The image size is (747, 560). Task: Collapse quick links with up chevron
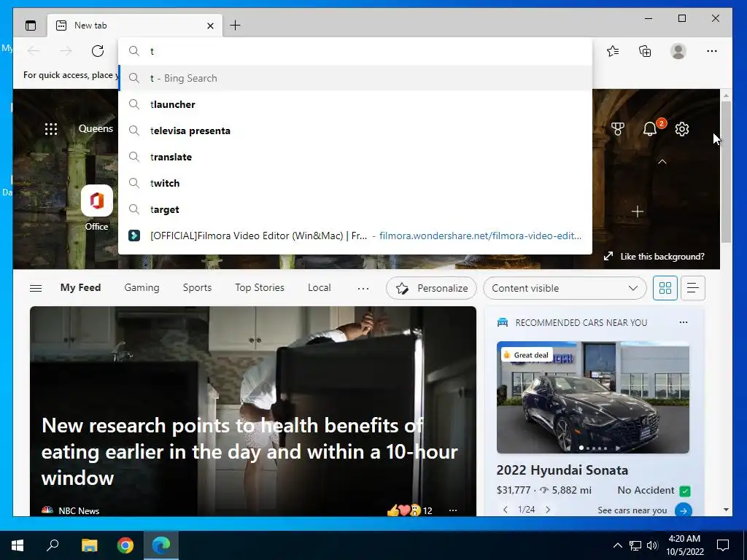662,162
